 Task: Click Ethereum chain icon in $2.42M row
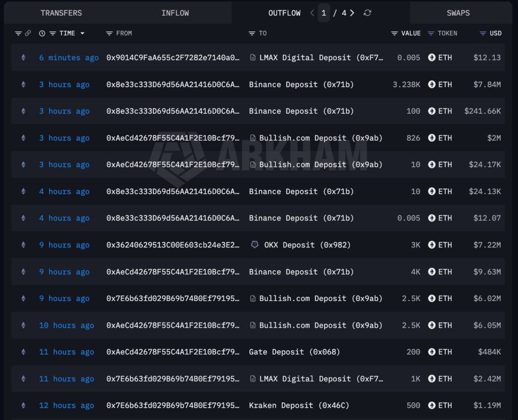tap(23, 379)
